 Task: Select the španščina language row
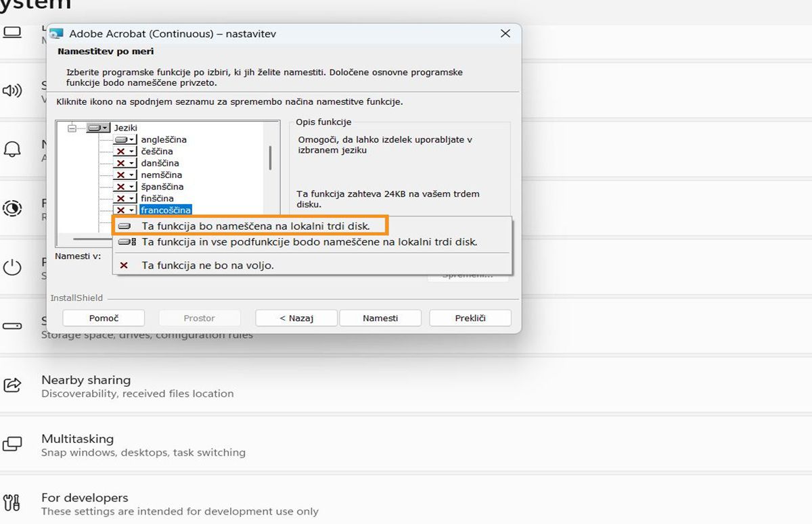(162, 187)
